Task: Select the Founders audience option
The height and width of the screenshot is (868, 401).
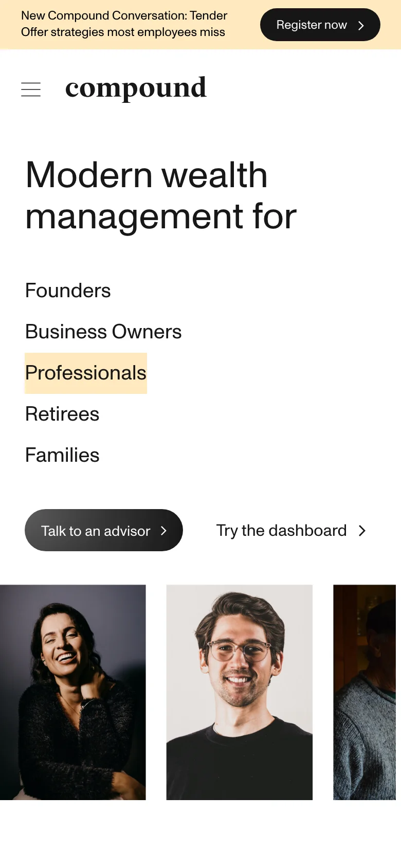Action: (68, 291)
